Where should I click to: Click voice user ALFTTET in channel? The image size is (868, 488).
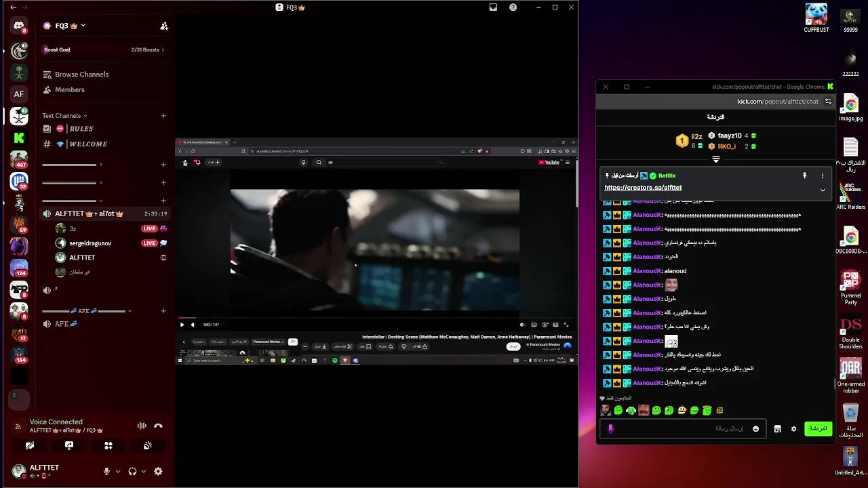(82, 258)
